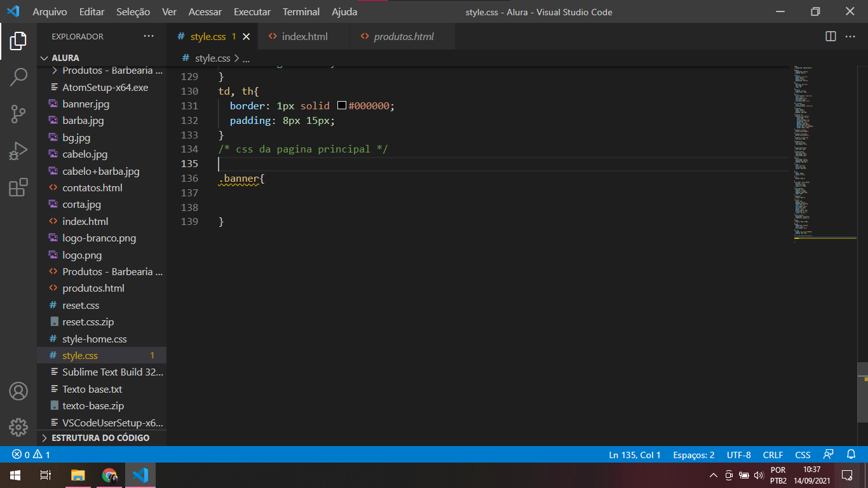Viewport: 868px width, 488px height.
Task: Open the Ajuda menu
Action: tap(344, 11)
